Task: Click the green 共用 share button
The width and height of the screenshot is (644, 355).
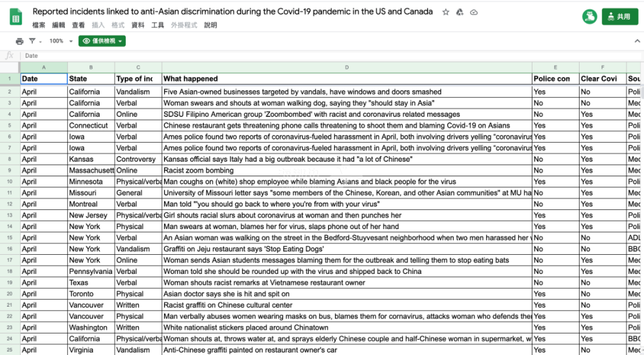Action: click(x=620, y=17)
